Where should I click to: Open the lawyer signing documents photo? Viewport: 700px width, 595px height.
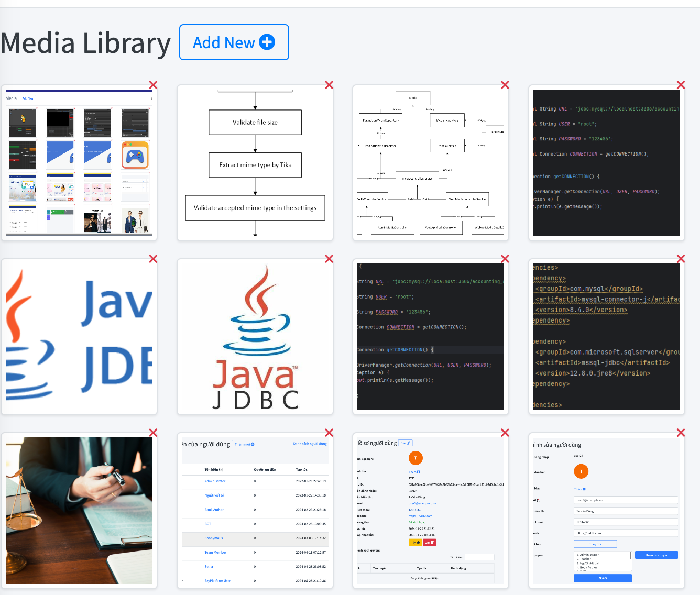pyautogui.click(x=79, y=511)
